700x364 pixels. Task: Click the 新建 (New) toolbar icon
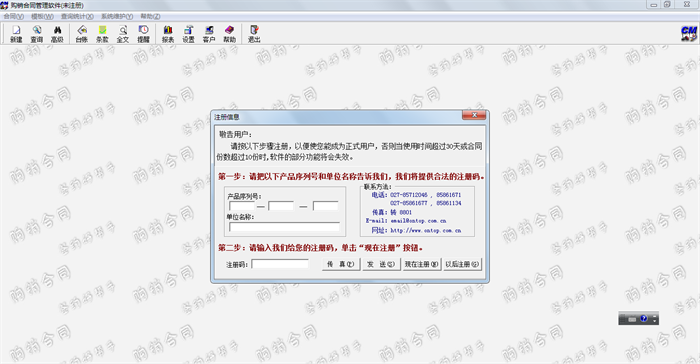(16, 33)
